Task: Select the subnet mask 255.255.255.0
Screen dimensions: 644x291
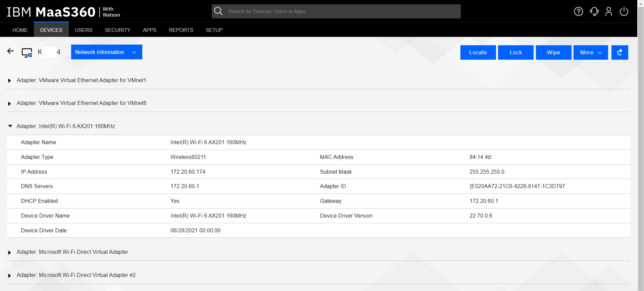Action: coord(487,172)
